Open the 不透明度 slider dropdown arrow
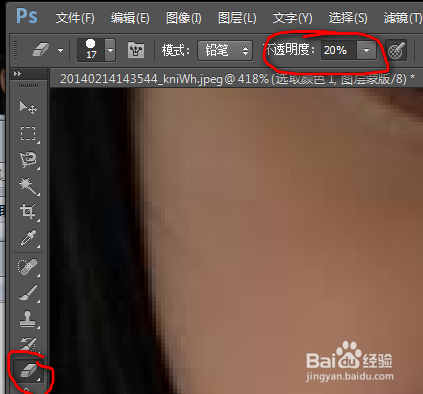The width and height of the screenshot is (423, 394). coord(366,50)
